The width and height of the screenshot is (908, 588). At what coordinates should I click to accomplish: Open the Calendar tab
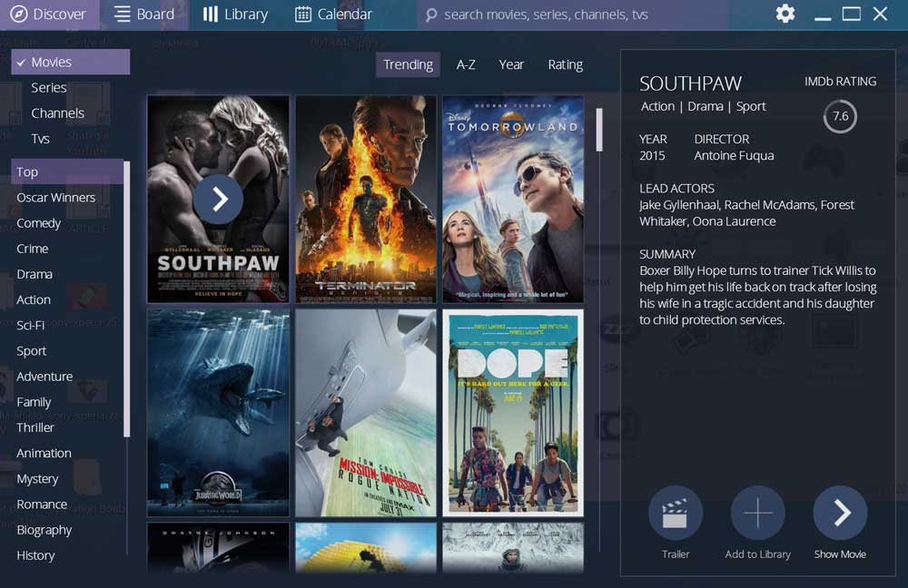pos(333,15)
